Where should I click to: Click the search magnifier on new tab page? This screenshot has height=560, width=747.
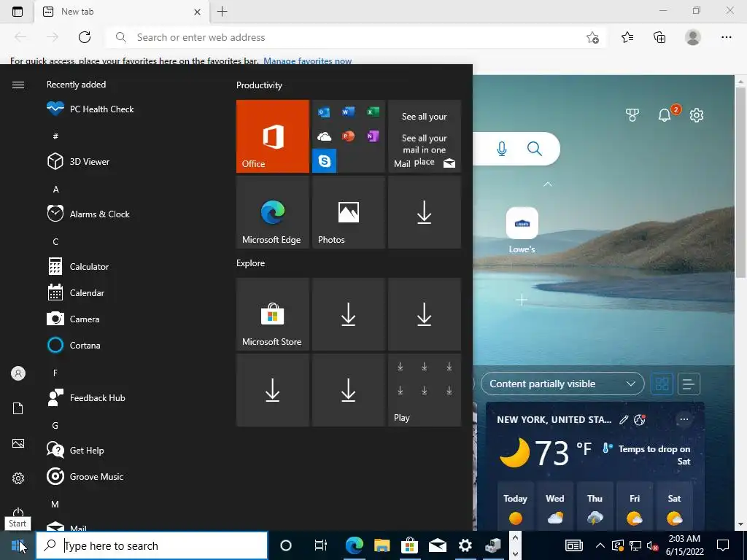point(535,149)
